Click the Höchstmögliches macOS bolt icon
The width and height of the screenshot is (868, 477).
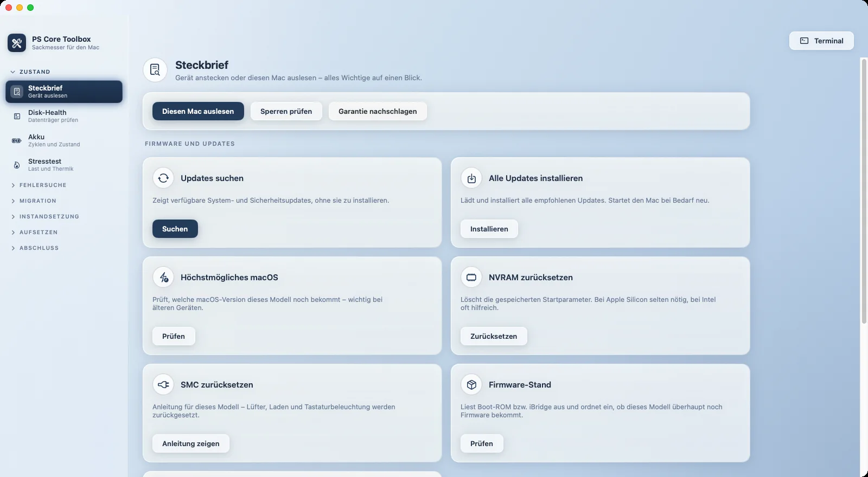(163, 277)
